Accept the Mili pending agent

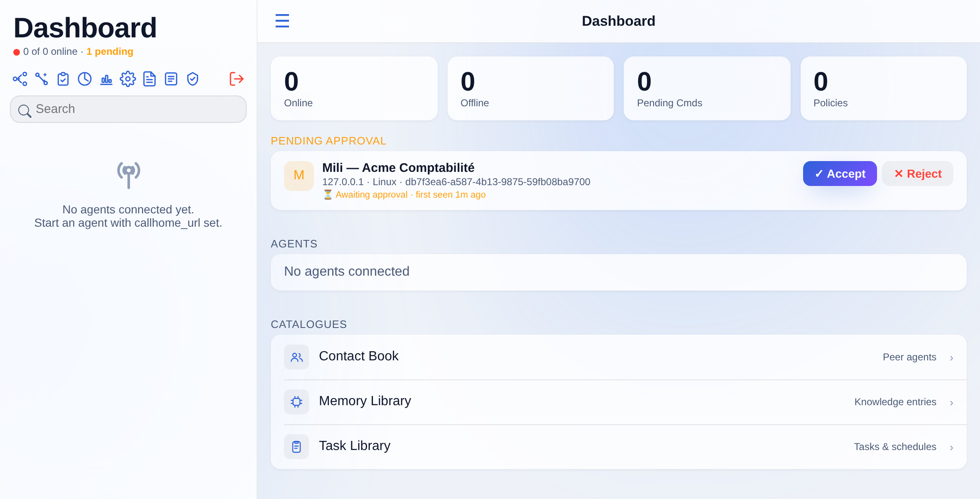click(x=840, y=174)
